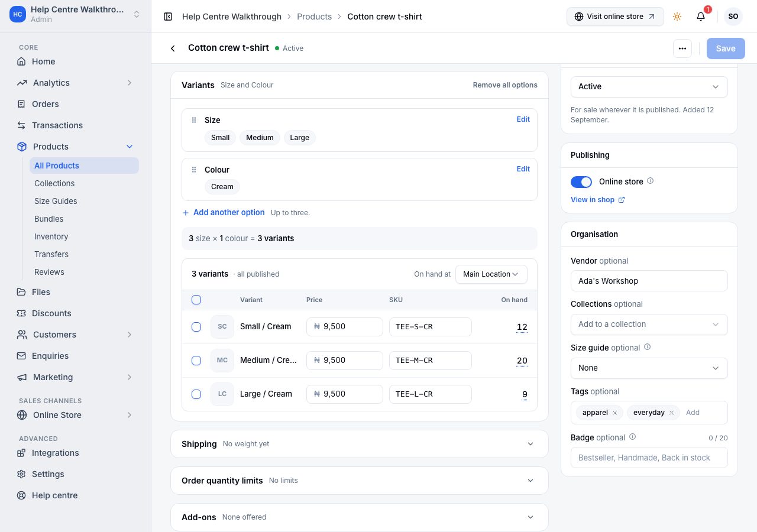Image resolution: width=757 pixels, height=532 pixels.
Task: Open notifications bell
Action: point(701,17)
